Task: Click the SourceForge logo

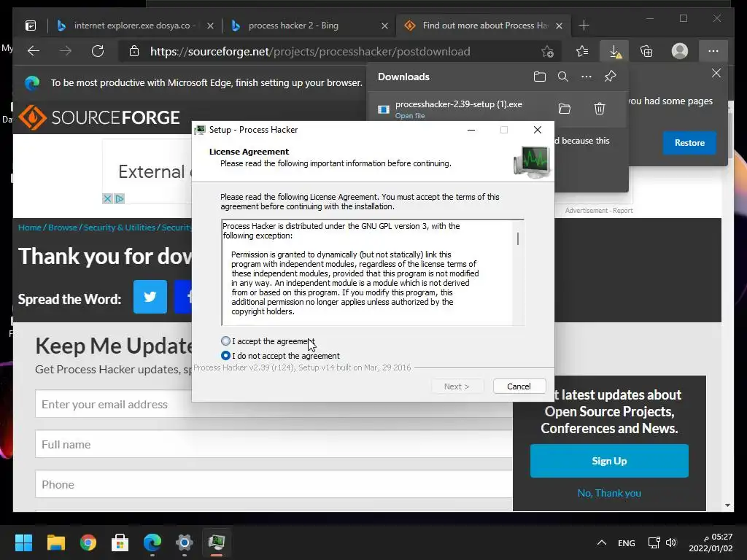Action: tap(99, 117)
